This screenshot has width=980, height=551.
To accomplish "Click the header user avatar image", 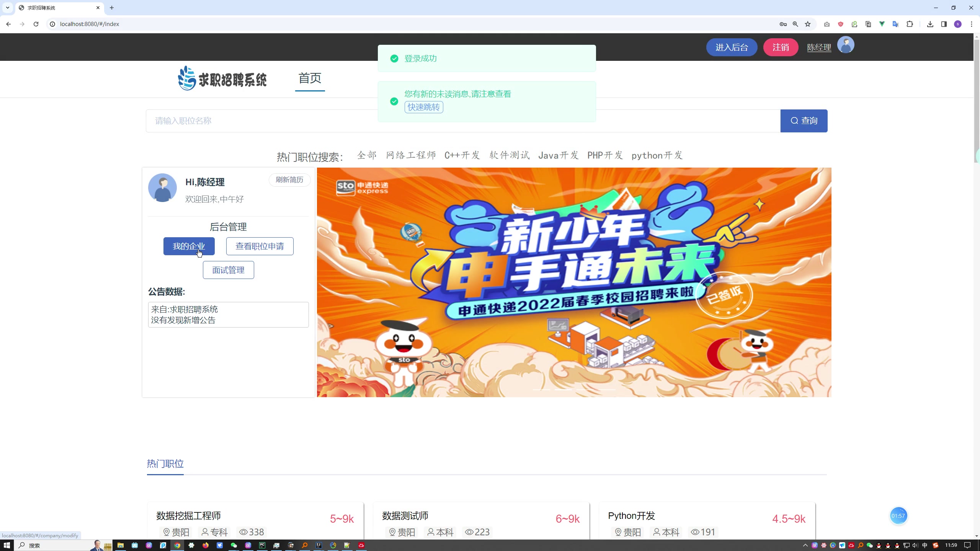I will (846, 45).
